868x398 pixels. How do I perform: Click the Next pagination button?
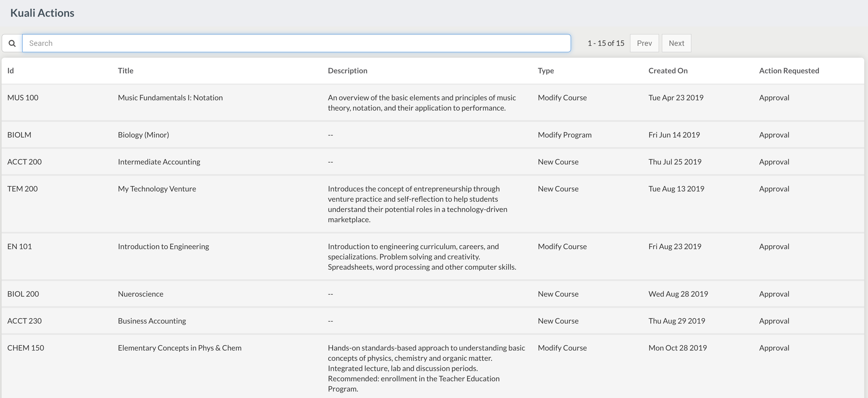click(676, 43)
